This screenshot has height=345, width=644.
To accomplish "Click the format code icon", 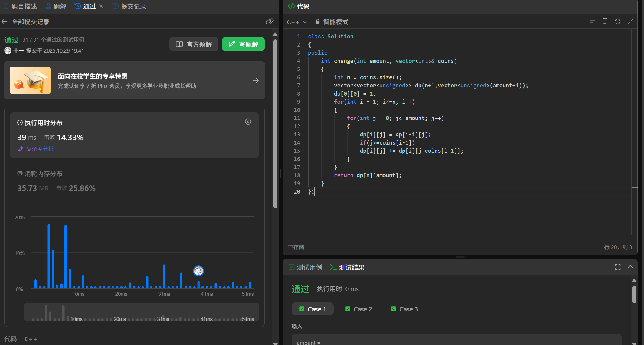I will click(592, 21).
